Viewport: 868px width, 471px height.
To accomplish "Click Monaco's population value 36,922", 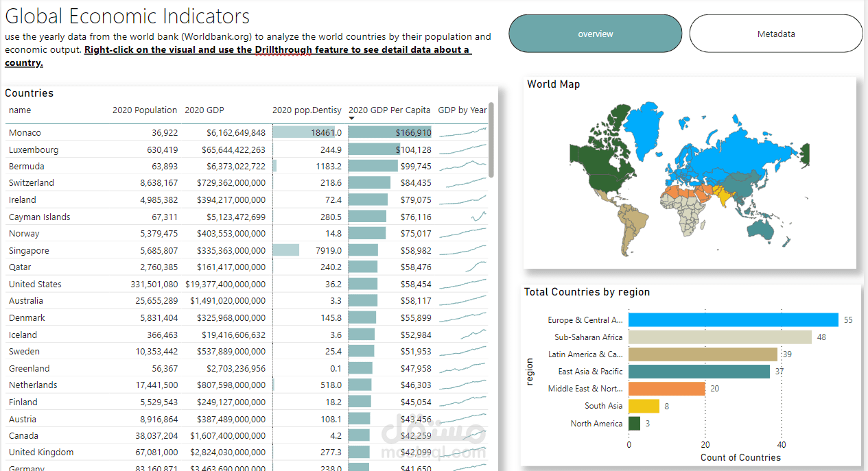I will 165,133.
